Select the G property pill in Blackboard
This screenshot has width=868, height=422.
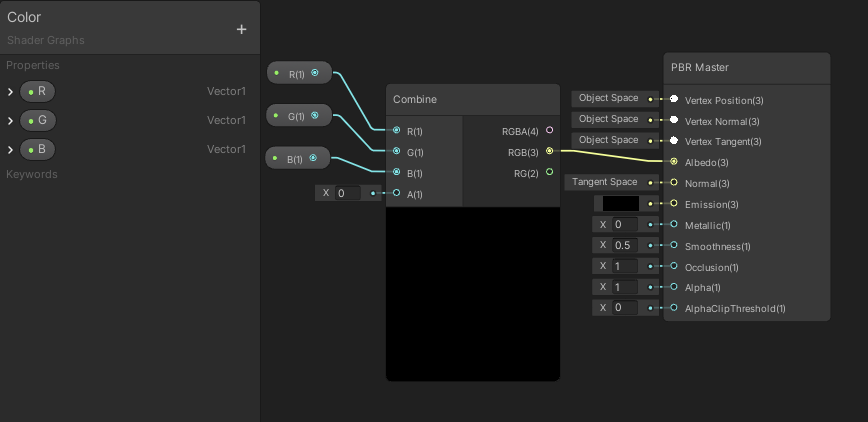[x=38, y=120]
